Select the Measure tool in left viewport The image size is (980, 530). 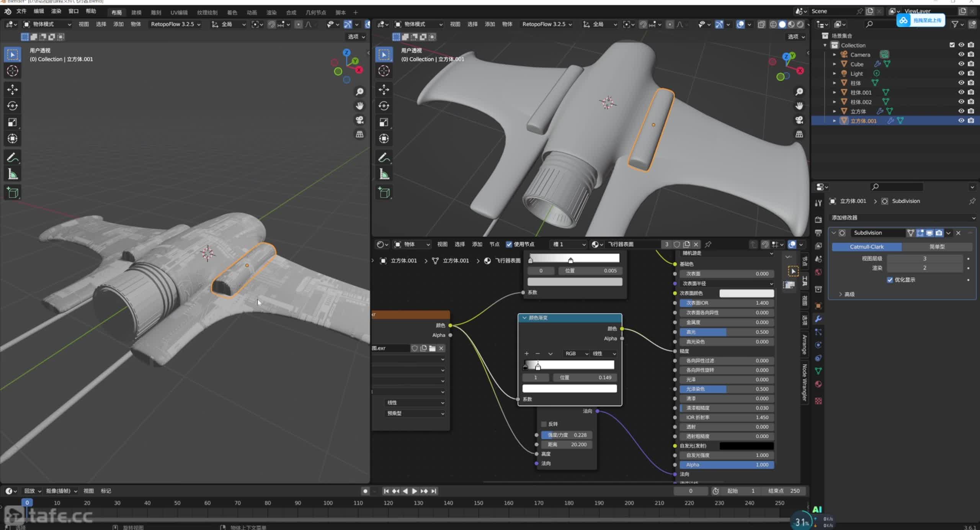12,174
